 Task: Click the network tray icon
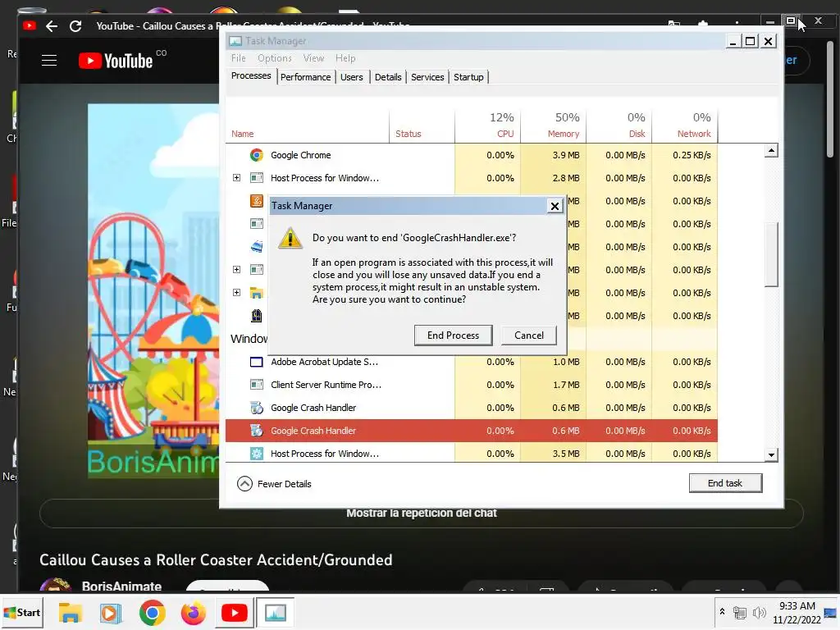pyautogui.click(x=740, y=612)
